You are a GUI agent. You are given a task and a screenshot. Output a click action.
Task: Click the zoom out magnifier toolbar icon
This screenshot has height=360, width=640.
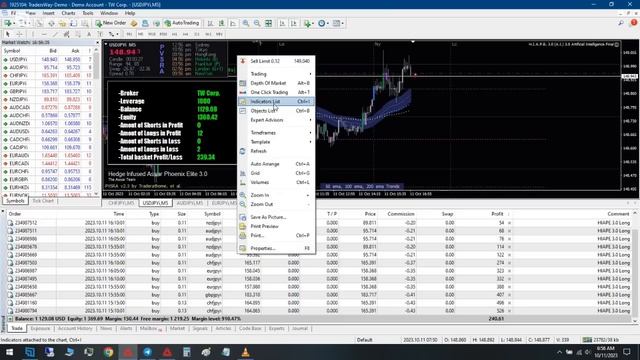[x=257, y=23]
